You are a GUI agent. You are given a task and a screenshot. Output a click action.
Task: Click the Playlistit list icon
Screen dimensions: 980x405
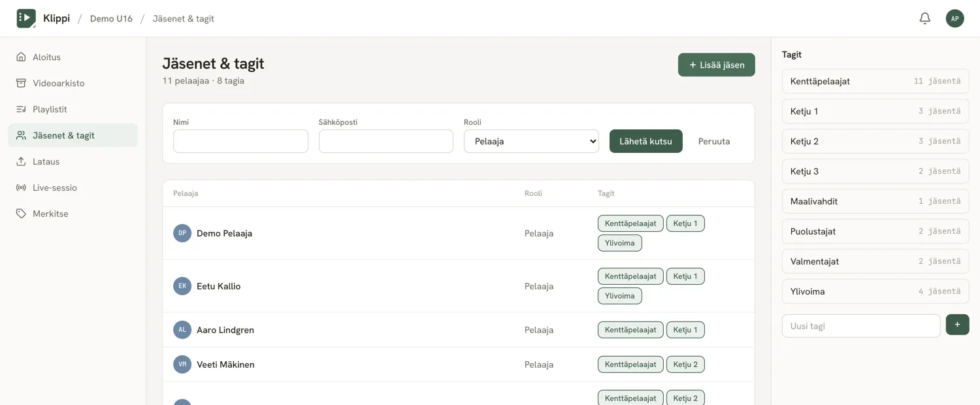click(x=21, y=109)
